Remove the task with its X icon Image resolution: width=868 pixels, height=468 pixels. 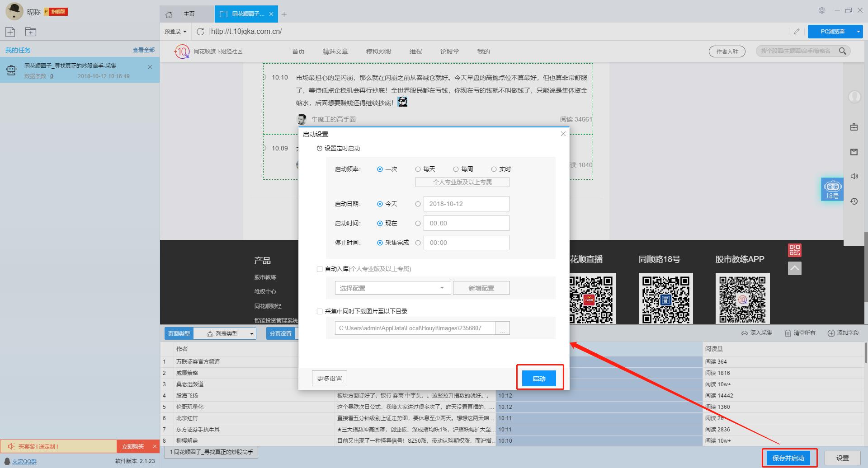point(150,67)
